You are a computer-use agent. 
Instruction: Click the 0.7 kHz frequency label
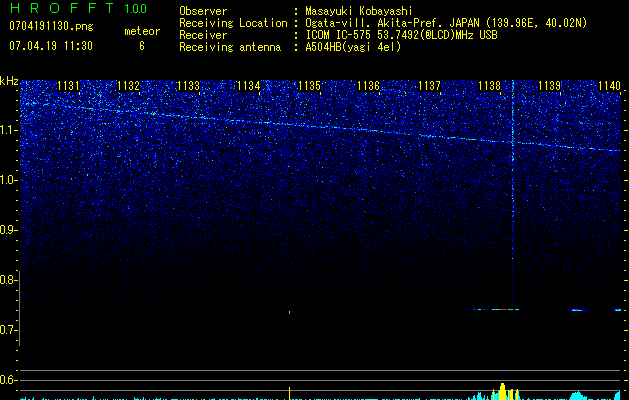click(9, 330)
